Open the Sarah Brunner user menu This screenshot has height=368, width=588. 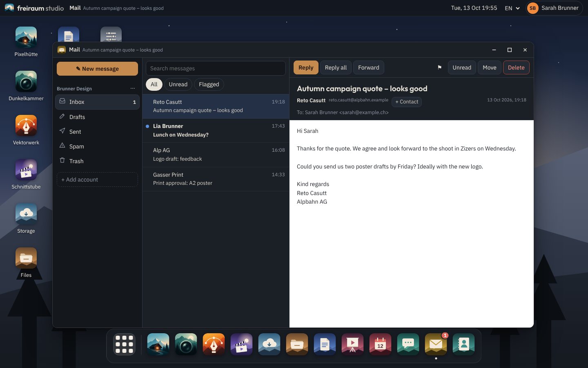[553, 8]
